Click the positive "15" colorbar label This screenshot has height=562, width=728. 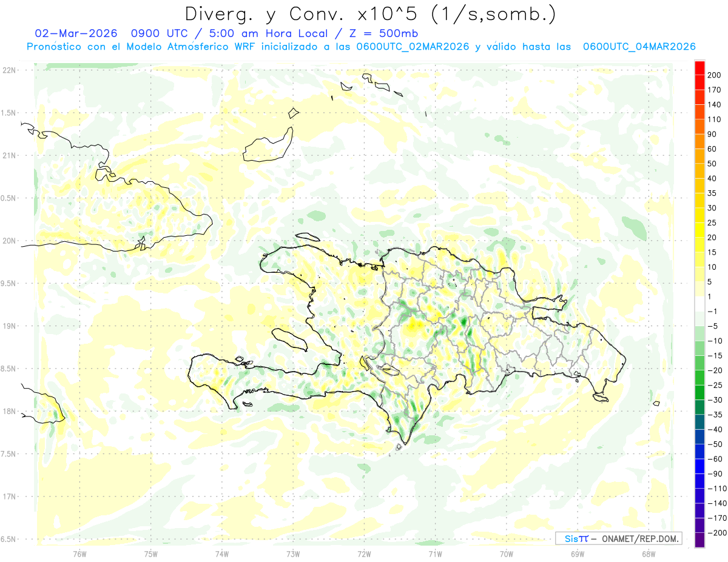[712, 252]
